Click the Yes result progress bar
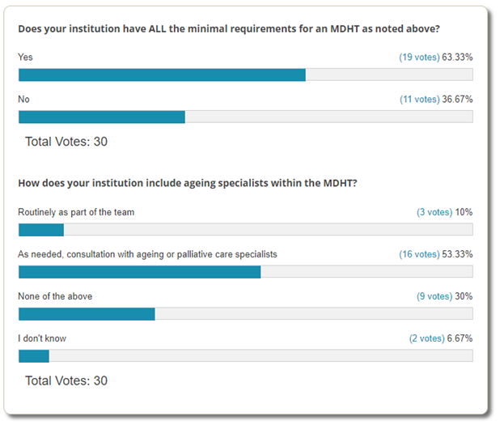This screenshot has width=504, height=425. [245, 75]
